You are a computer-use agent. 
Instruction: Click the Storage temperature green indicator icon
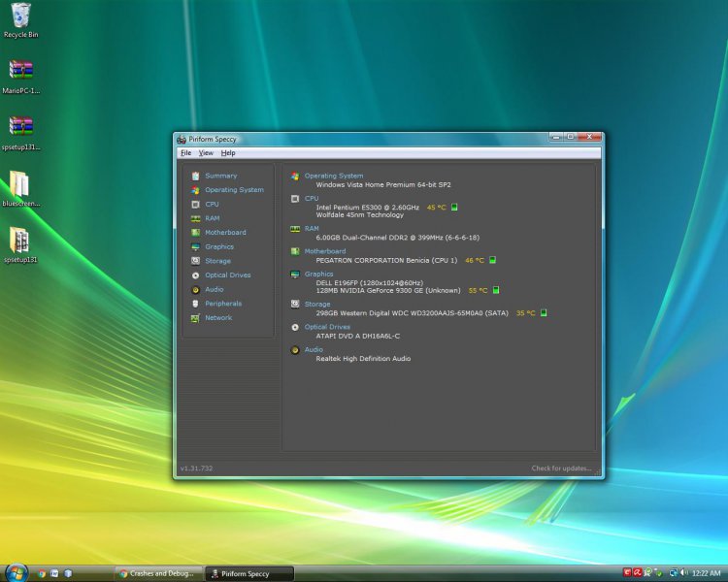click(544, 312)
